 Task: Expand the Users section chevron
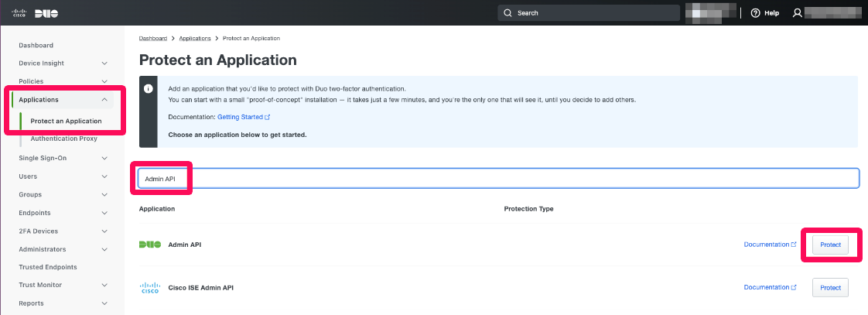[104, 176]
